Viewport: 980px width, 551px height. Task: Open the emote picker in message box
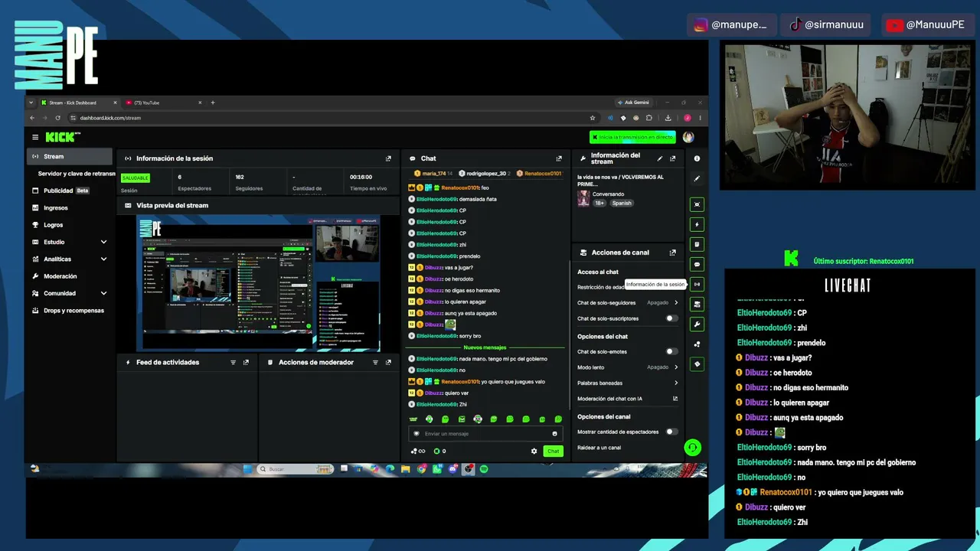555,434
